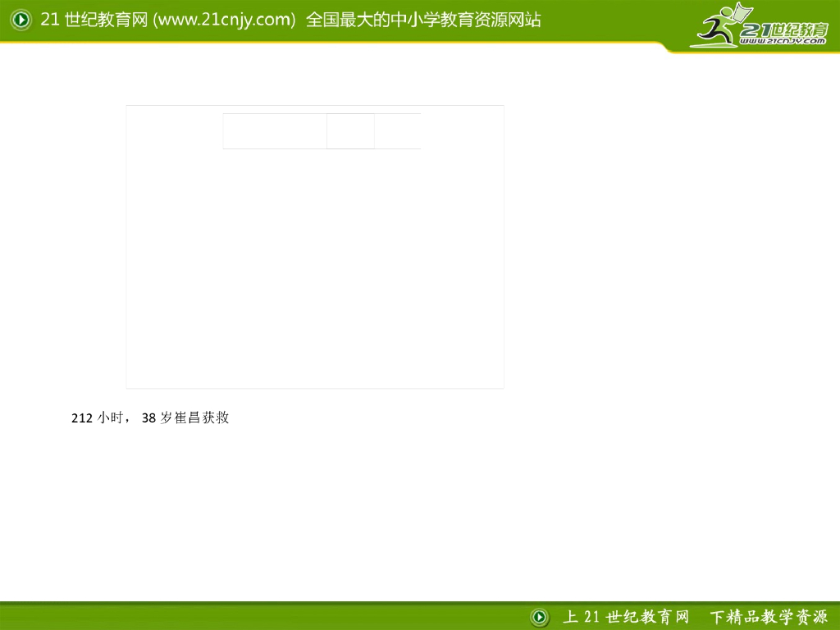Select the caption 212小时,38岁崔昌获救
The width and height of the screenshot is (840, 630).
[151, 418]
